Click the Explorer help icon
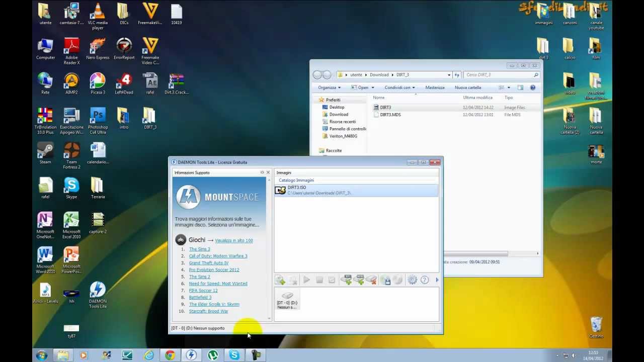Image resolution: width=644 pixels, height=362 pixels. (x=533, y=87)
